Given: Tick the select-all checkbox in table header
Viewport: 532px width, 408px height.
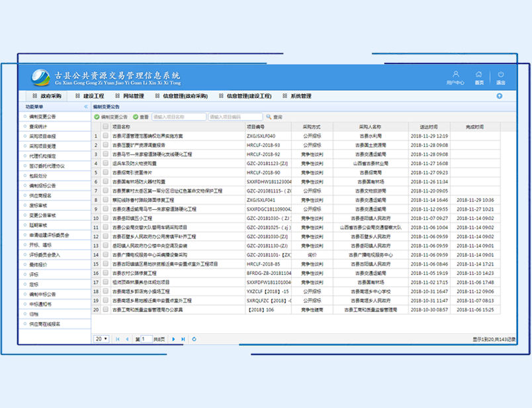Looking at the screenshot, I should click(105, 127).
